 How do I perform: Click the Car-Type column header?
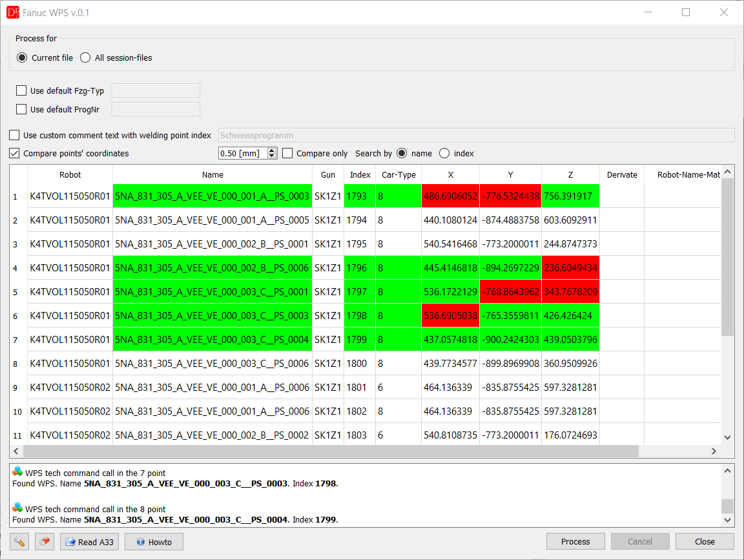(x=398, y=174)
